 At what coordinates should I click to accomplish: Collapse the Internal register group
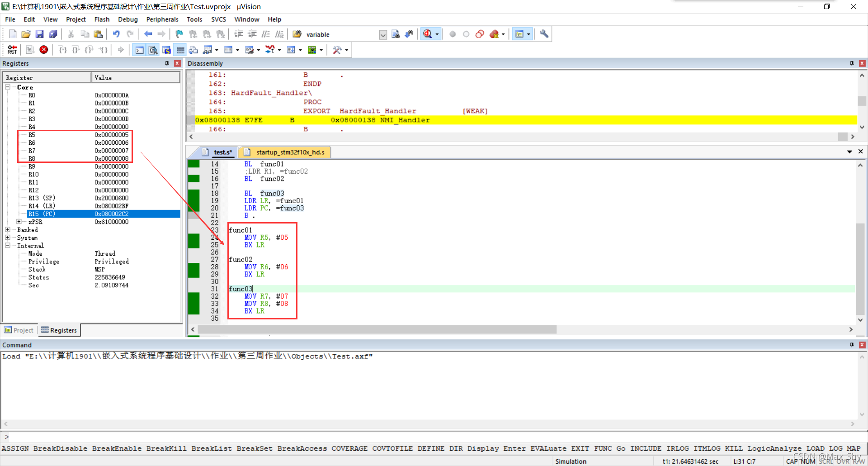(x=8, y=246)
